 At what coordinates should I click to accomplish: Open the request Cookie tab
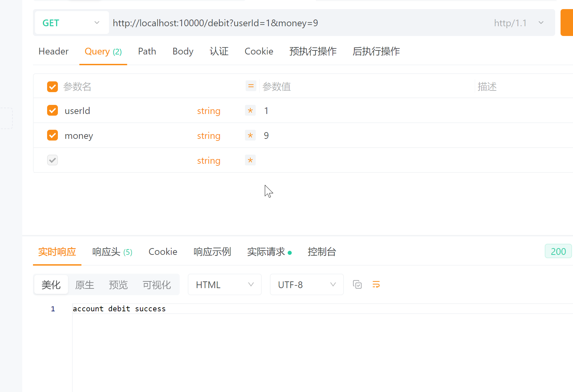[259, 51]
